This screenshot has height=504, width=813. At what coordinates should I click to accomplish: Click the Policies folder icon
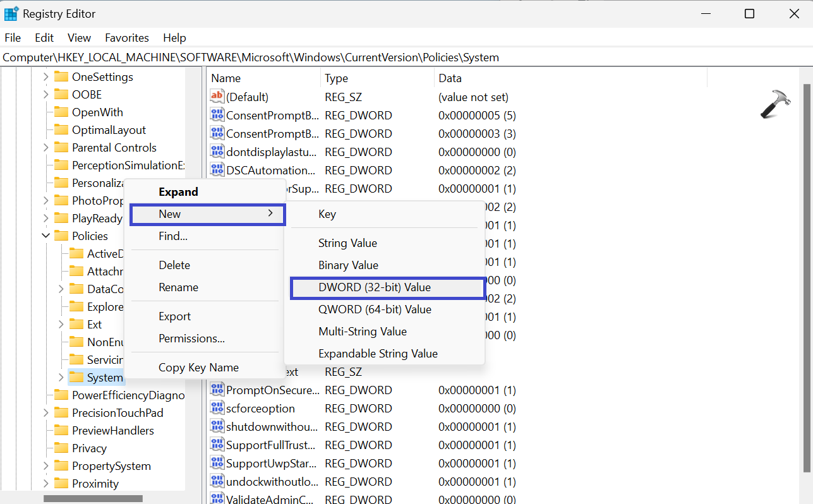point(61,236)
